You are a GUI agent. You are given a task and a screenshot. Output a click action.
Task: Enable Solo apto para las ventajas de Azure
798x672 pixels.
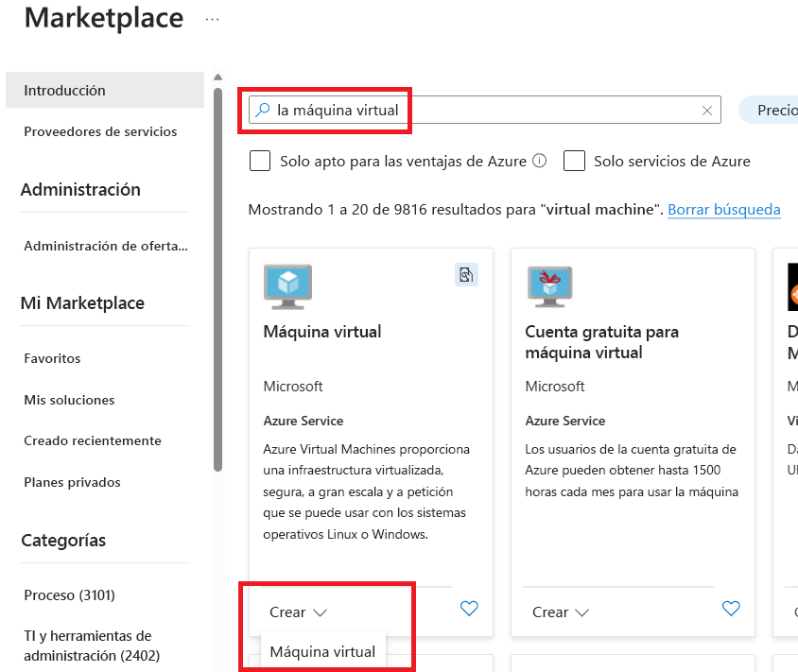coord(260,161)
